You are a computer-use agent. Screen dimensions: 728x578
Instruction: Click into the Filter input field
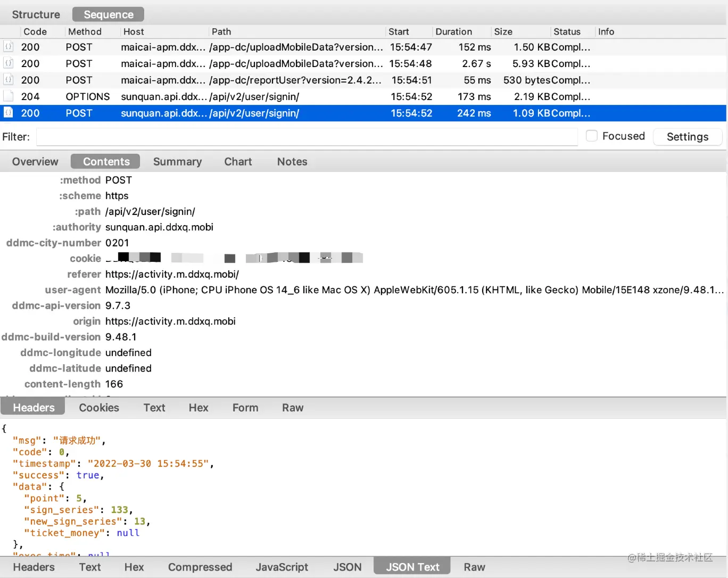coord(307,137)
